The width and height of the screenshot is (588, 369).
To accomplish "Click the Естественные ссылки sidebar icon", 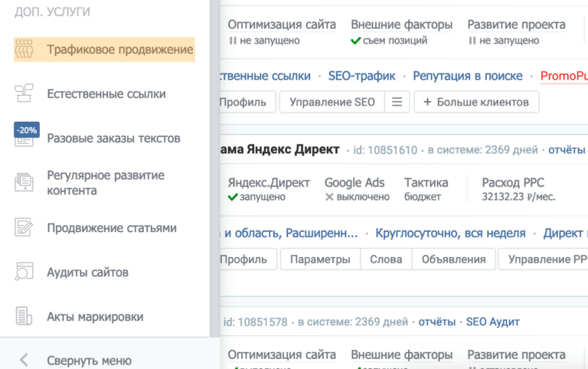I will pos(24,93).
